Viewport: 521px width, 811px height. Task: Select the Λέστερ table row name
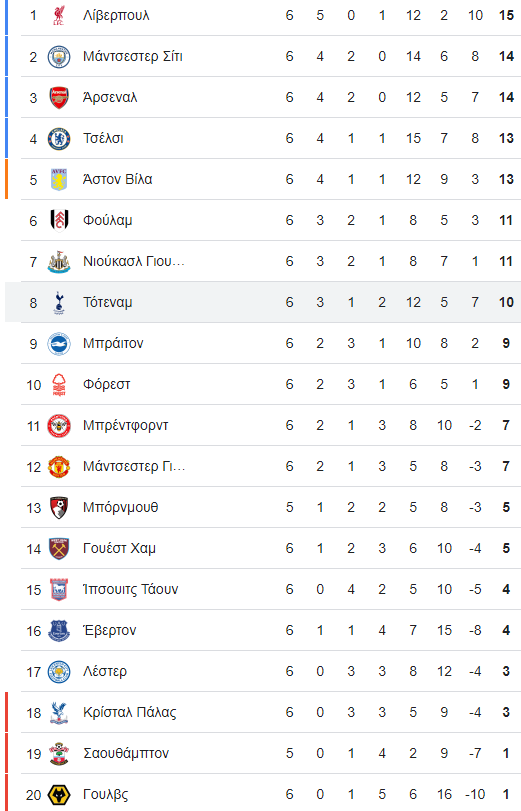point(105,671)
